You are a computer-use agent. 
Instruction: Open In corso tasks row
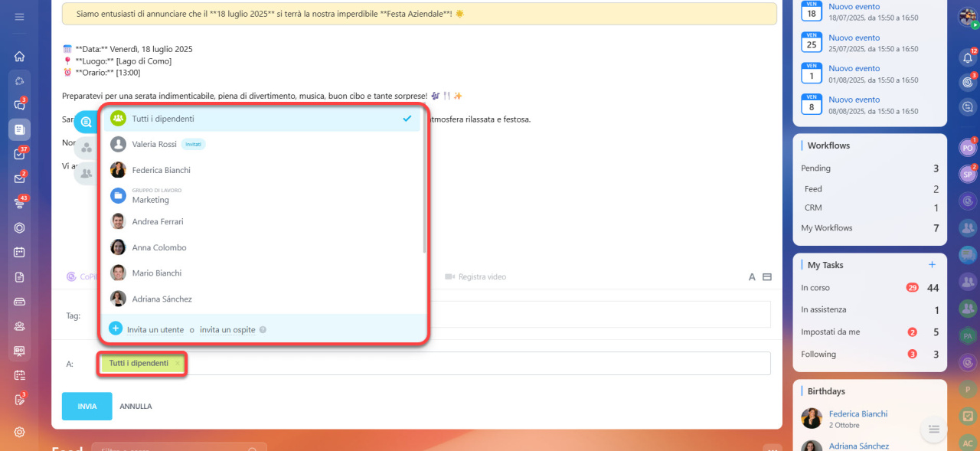[x=870, y=288]
